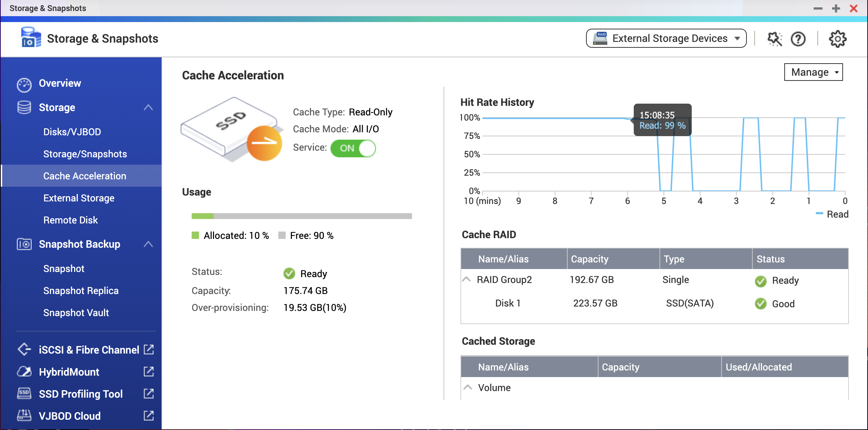The height and width of the screenshot is (430, 868).
Task: Turn off the cache Service toggle
Action: click(x=353, y=148)
